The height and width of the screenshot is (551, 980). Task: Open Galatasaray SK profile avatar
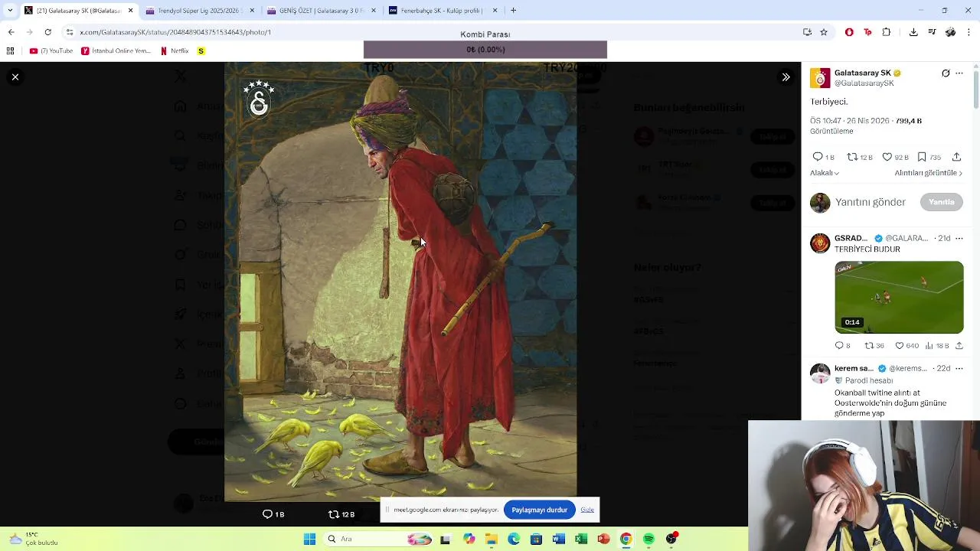click(x=820, y=78)
